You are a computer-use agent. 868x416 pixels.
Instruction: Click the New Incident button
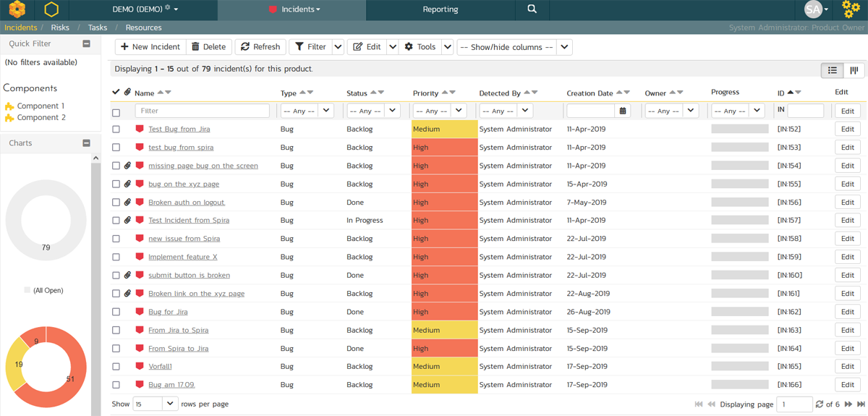[150, 47]
